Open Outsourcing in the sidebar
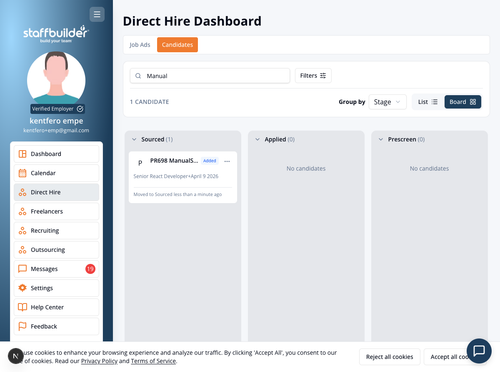The height and width of the screenshot is (372, 500). coord(56,250)
